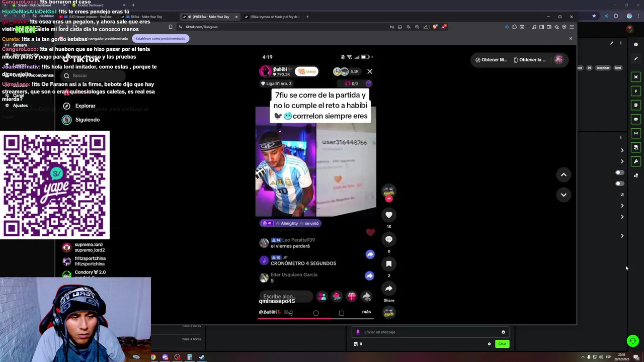Click the Enviar un mensaje input field

click(430, 332)
